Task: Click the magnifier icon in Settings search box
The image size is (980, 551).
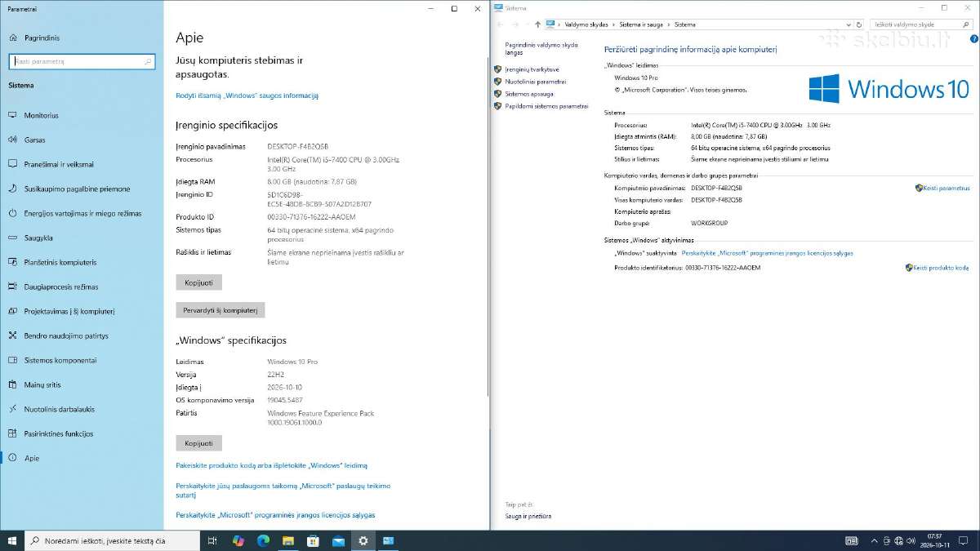Action: click(148, 61)
